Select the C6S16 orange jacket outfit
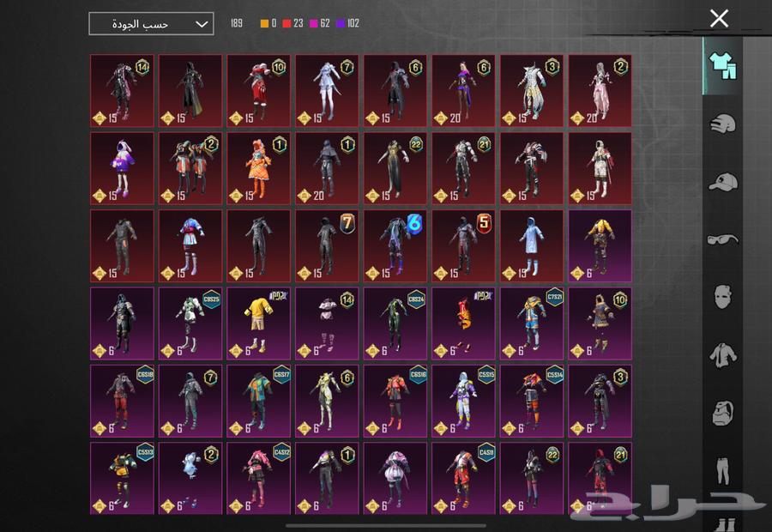772x532 pixels. pos(395,401)
